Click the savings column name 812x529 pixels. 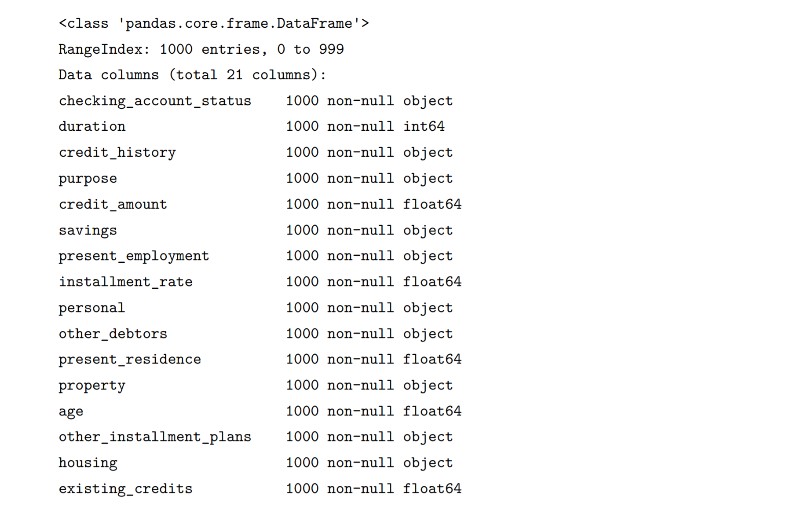tap(88, 231)
